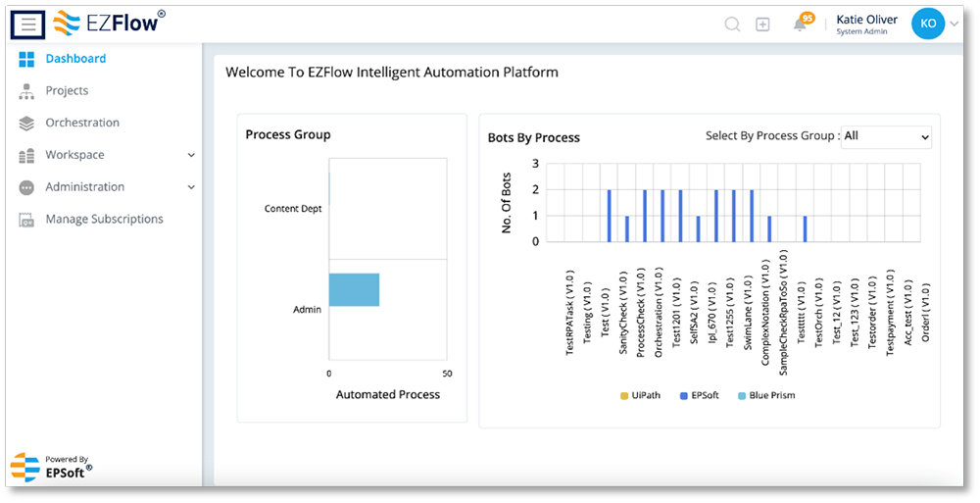Viewport: 980px width, 503px height.
Task: Click the Test ( V1.0 ) chart bar
Action: (609, 215)
